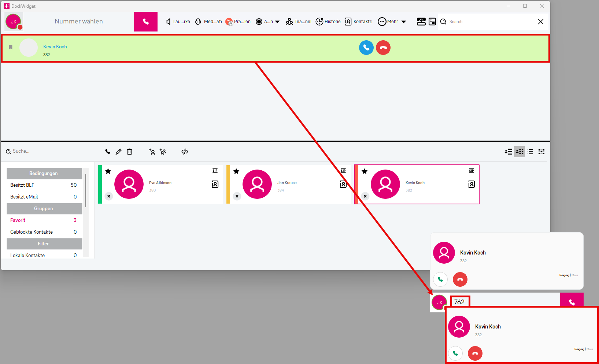Screen dimensions: 599x364
Task: Toggle favorite star on Jan Krause
Action: pos(236,171)
